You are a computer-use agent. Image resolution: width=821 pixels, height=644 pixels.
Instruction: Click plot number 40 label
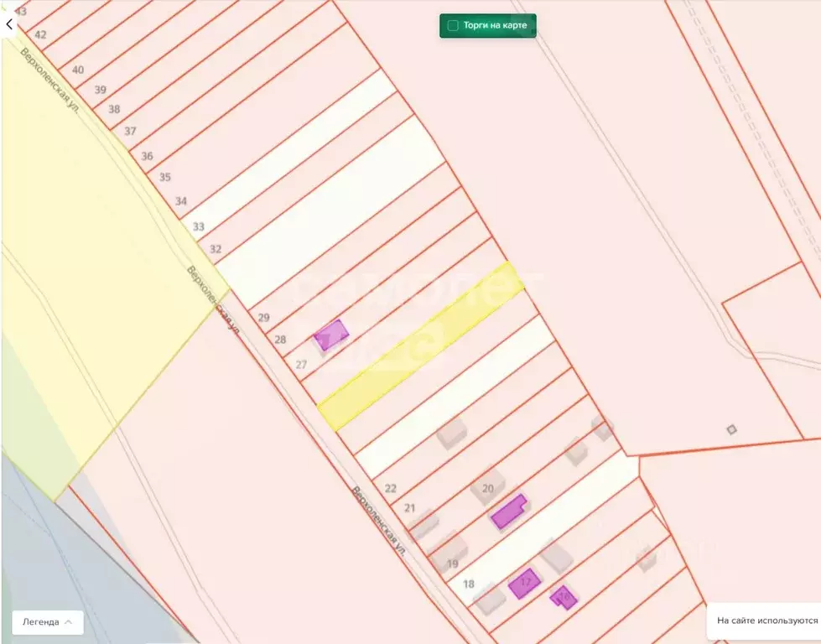coord(78,70)
